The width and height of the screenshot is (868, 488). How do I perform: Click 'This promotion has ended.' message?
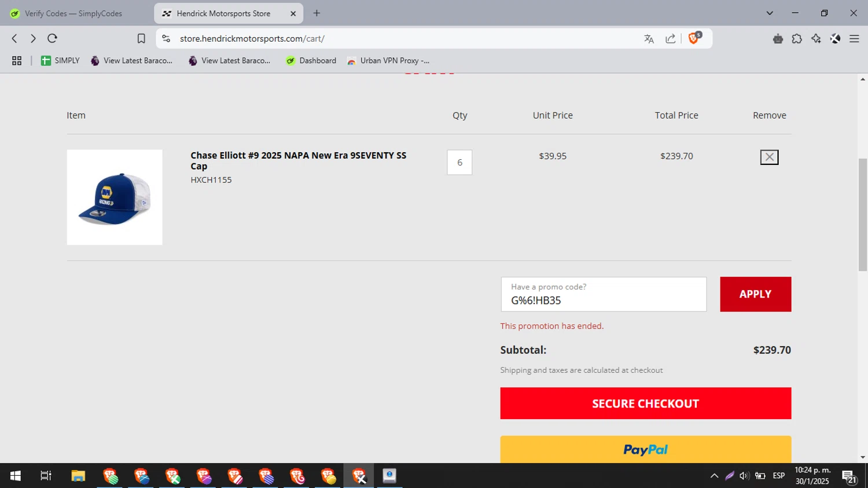pyautogui.click(x=552, y=326)
